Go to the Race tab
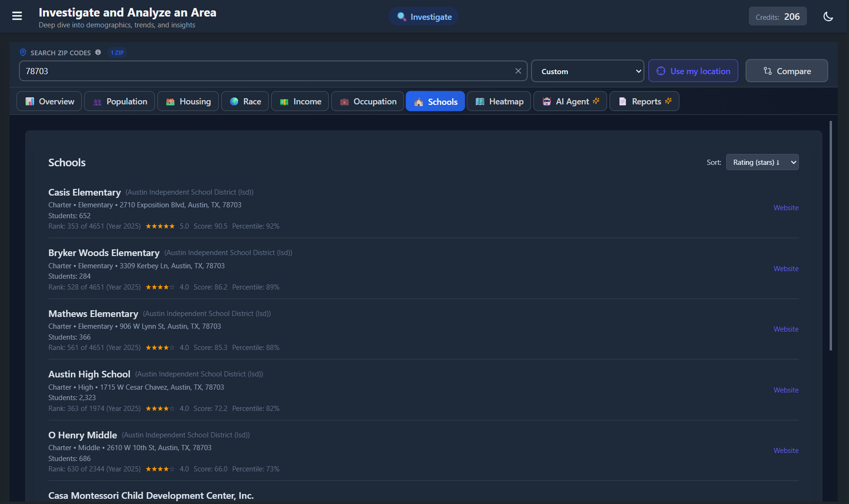 245,102
